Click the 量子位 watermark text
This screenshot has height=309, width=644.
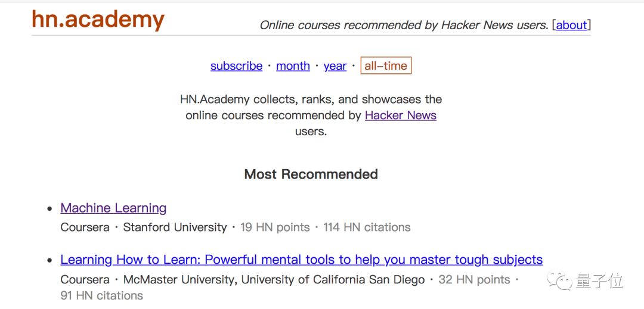[x=599, y=280]
